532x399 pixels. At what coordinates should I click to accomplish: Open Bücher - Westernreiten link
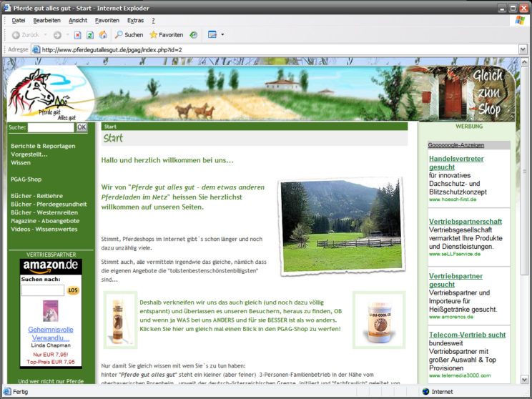point(44,212)
